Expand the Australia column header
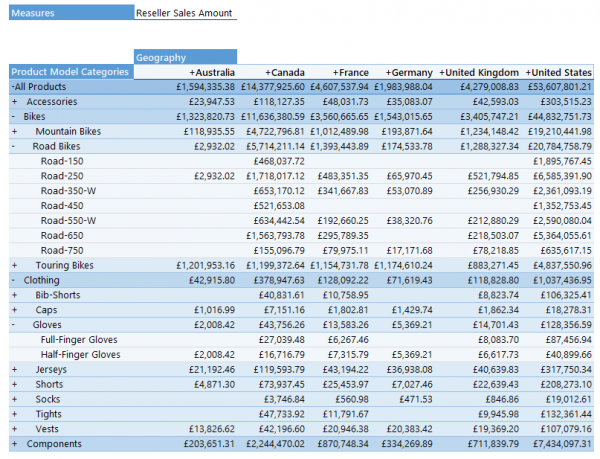The height and width of the screenshot is (459, 600). point(191,73)
